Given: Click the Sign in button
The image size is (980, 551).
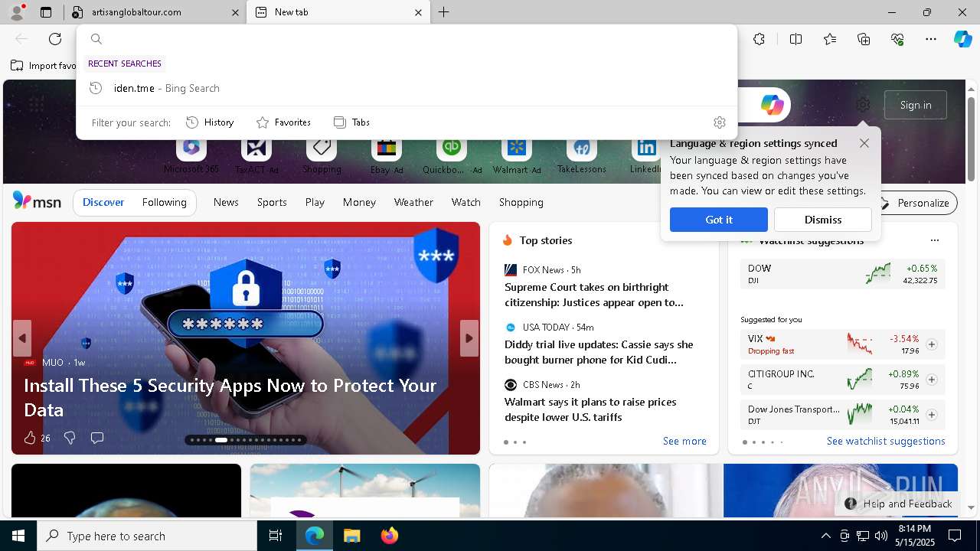Looking at the screenshot, I should tap(916, 105).
